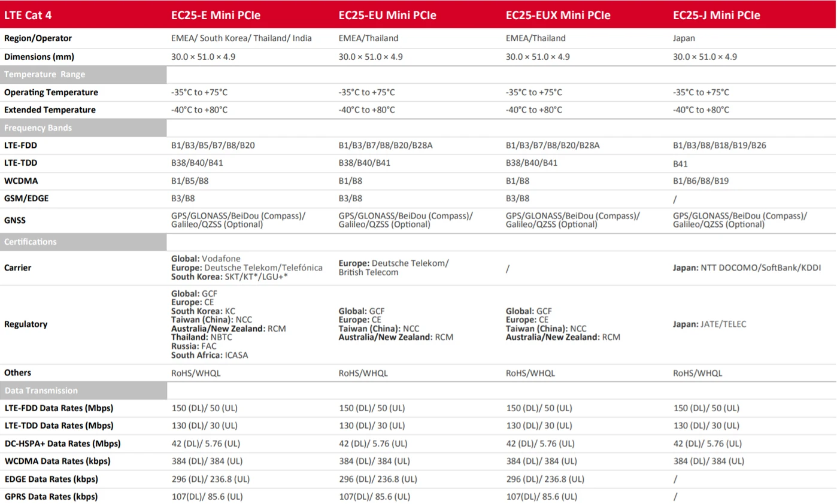This screenshot has width=837, height=504.
Task: Select the LTE-TDD Data Rates row label
Action: coord(59,426)
